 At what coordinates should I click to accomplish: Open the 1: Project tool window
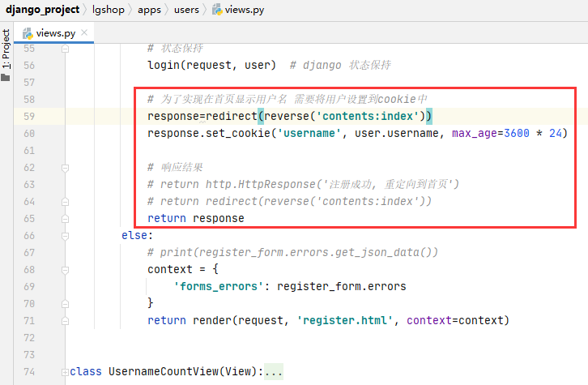[6, 49]
